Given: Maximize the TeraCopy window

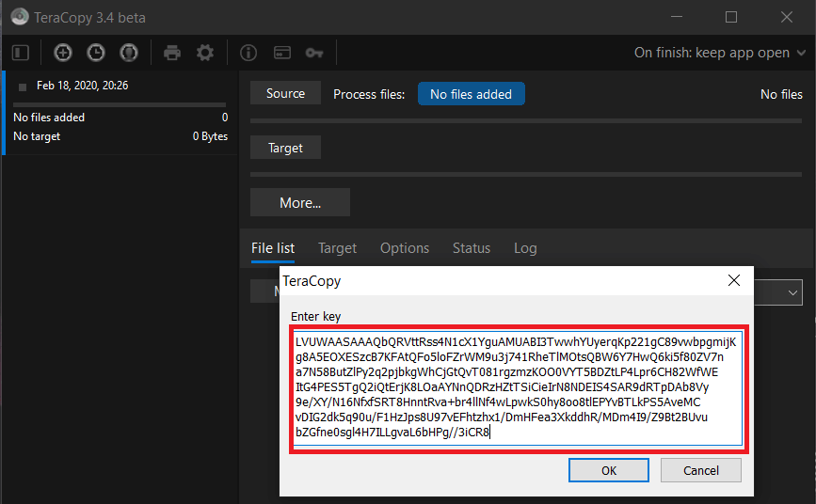Looking at the screenshot, I should tap(731, 17).
